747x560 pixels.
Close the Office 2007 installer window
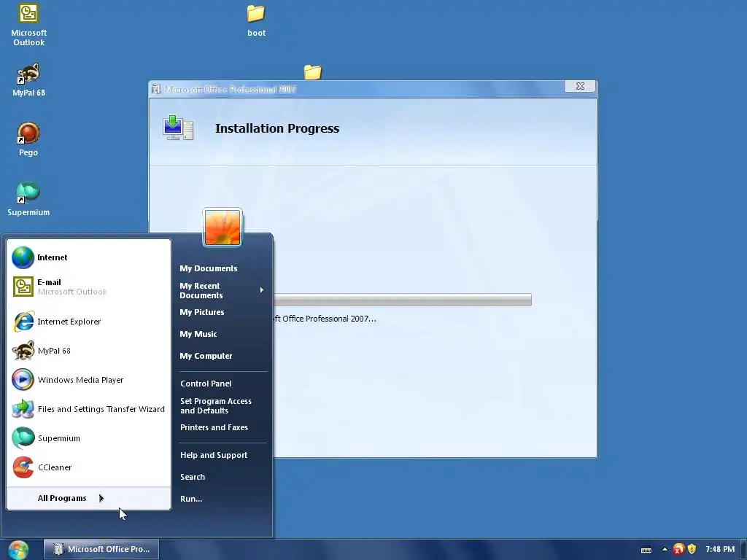tap(580, 86)
